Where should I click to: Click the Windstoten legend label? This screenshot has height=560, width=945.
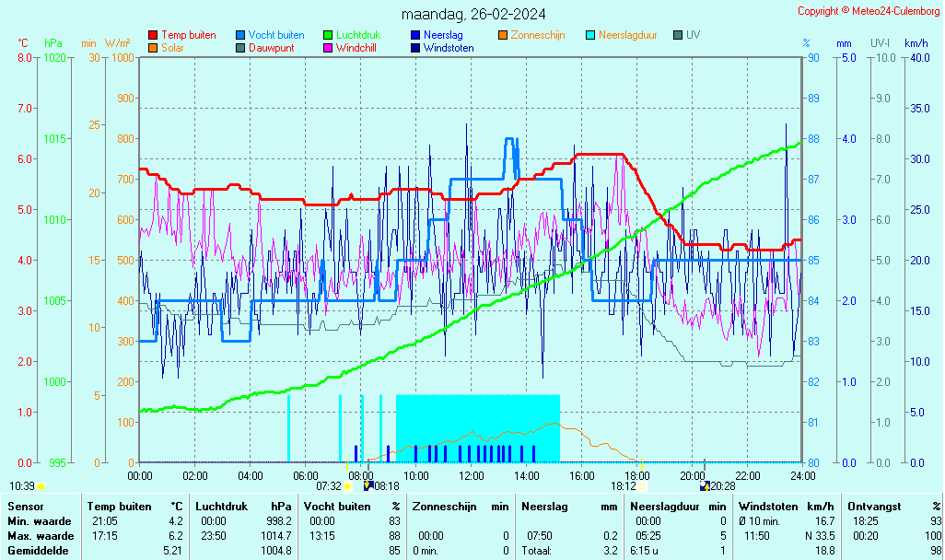point(449,48)
